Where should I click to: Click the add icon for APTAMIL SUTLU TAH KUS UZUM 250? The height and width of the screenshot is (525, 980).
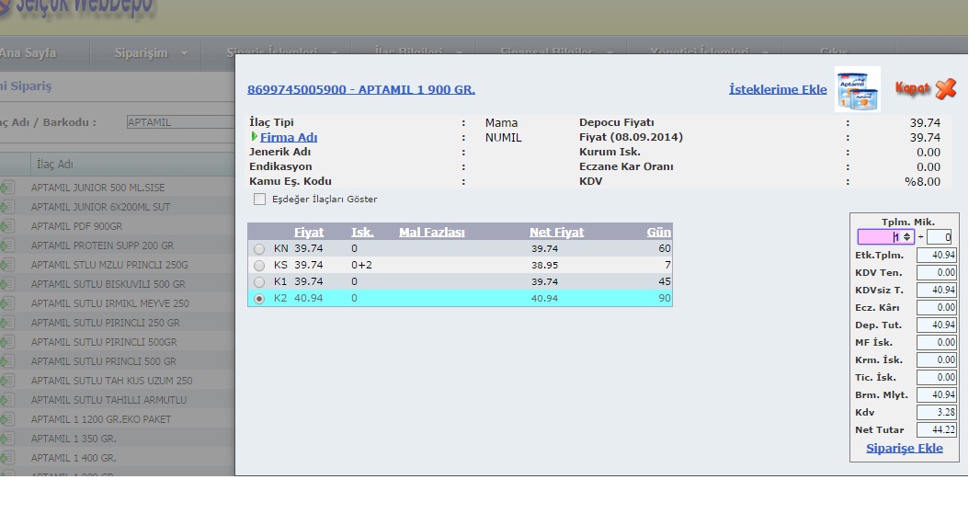click(x=7, y=380)
